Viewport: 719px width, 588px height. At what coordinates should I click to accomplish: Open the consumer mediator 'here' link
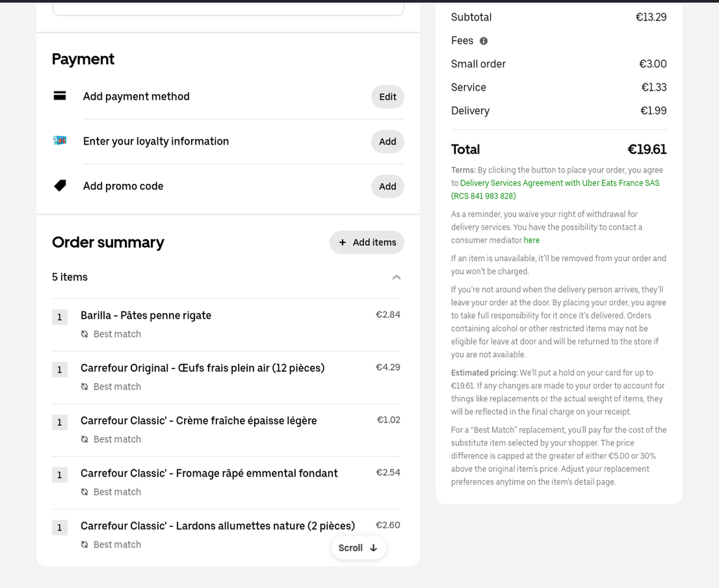pos(532,240)
